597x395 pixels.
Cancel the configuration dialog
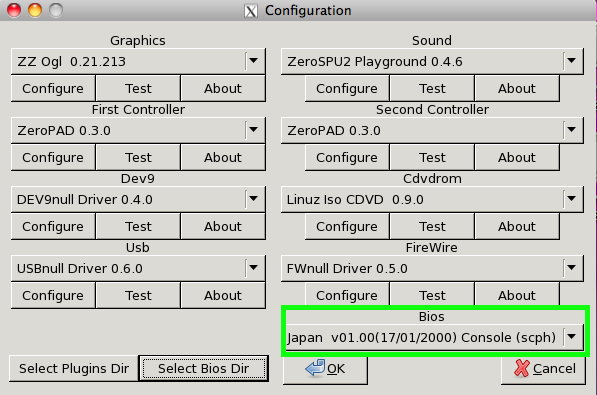pyautogui.click(x=543, y=369)
